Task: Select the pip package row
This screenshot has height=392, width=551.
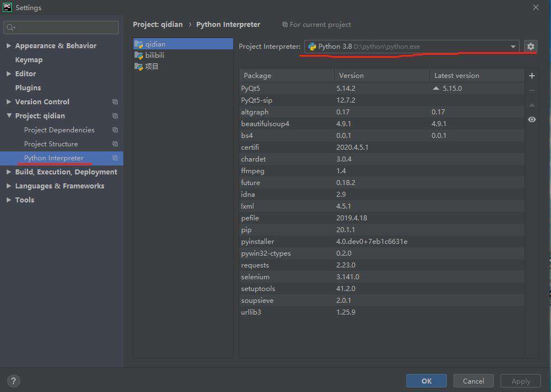Action: (382, 230)
